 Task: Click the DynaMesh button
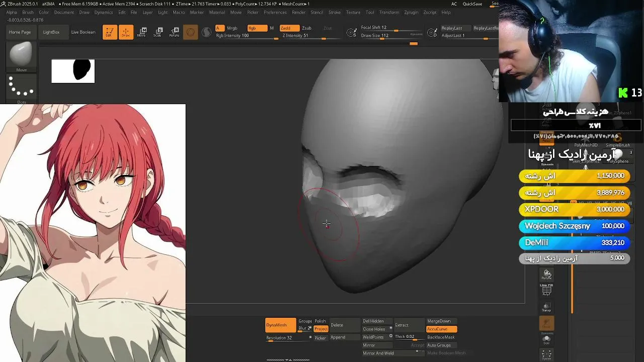coord(280,325)
